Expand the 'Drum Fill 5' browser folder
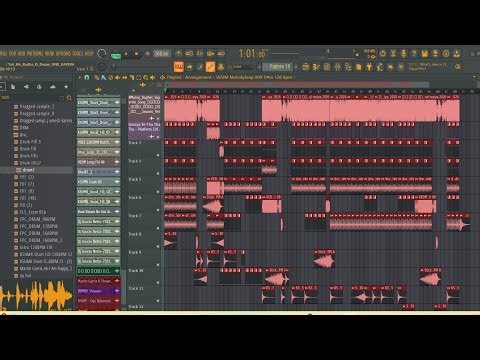The width and height of the screenshot is (480, 360). (x=30, y=142)
